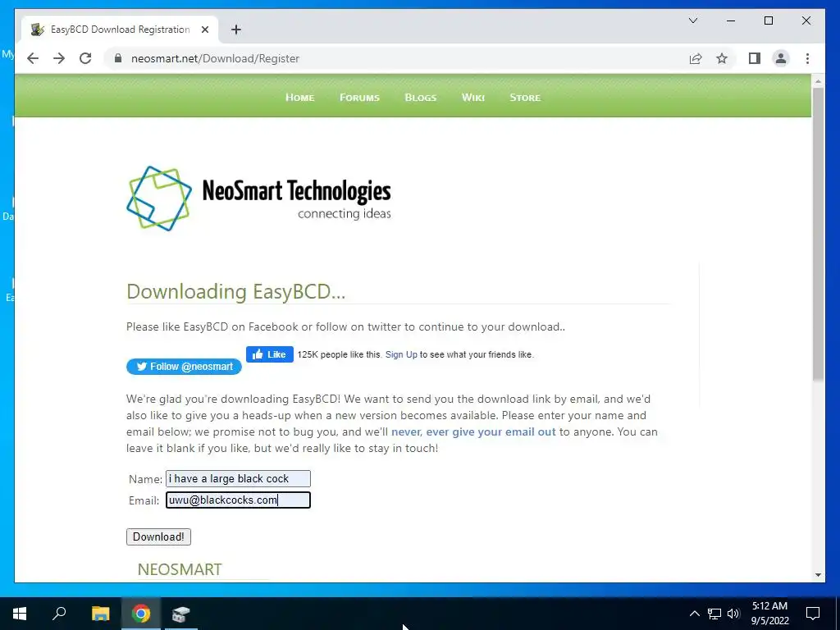Go back to the previous page
The width and height of the screenshot is (840, 630).
click(33, 58)
